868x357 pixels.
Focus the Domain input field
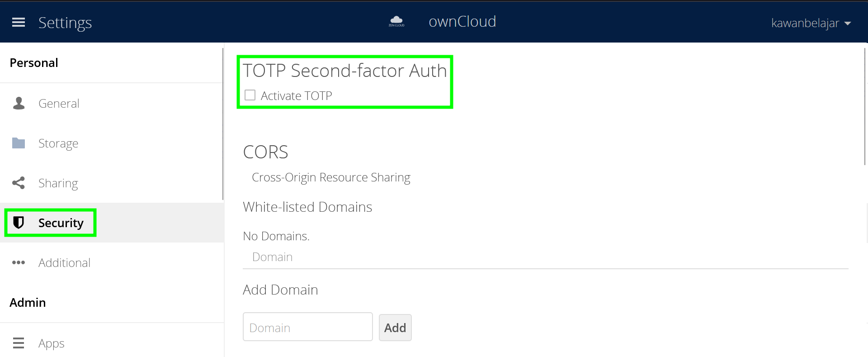(307, 327)
